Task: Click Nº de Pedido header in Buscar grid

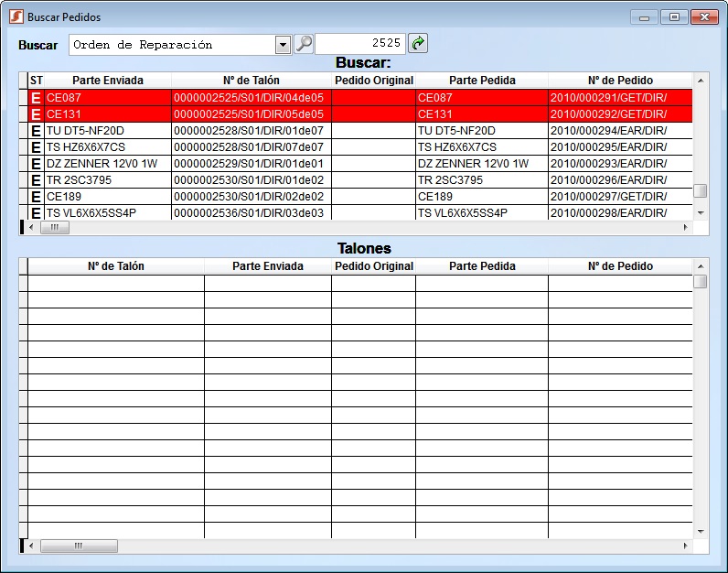Action: tap(620, 81)
